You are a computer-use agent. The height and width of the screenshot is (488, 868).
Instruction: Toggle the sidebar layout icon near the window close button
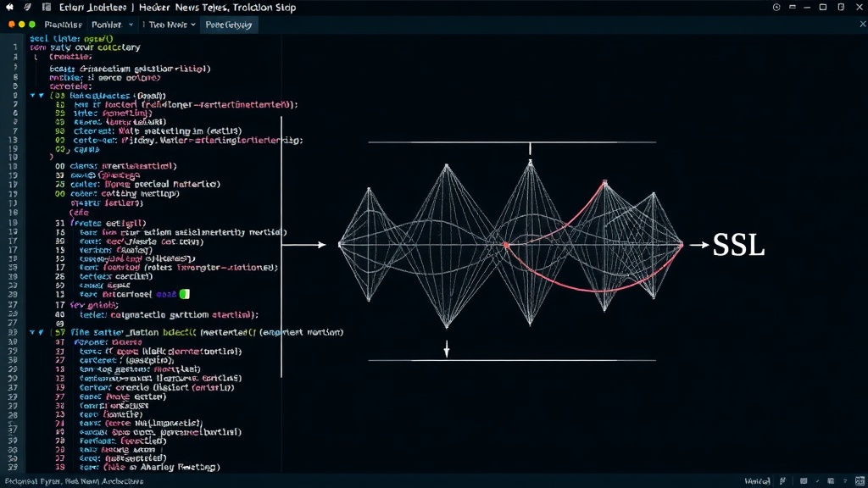point(842,7)
